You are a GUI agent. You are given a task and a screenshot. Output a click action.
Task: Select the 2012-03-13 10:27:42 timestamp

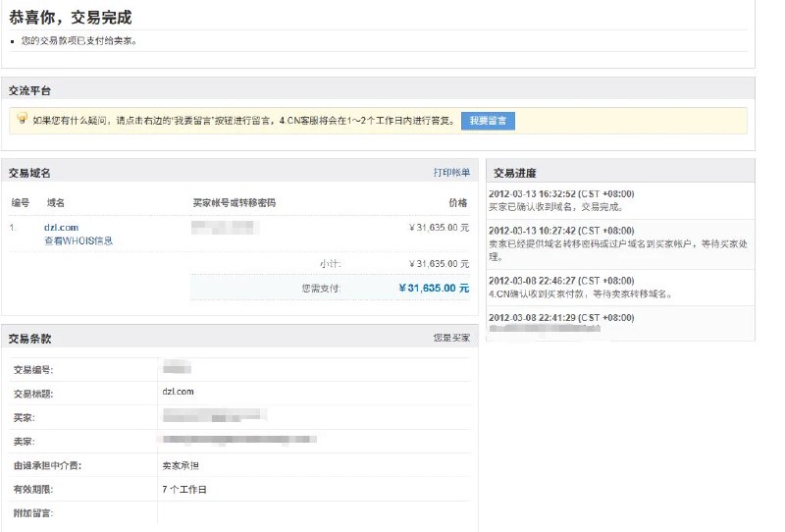click(561, 231)
